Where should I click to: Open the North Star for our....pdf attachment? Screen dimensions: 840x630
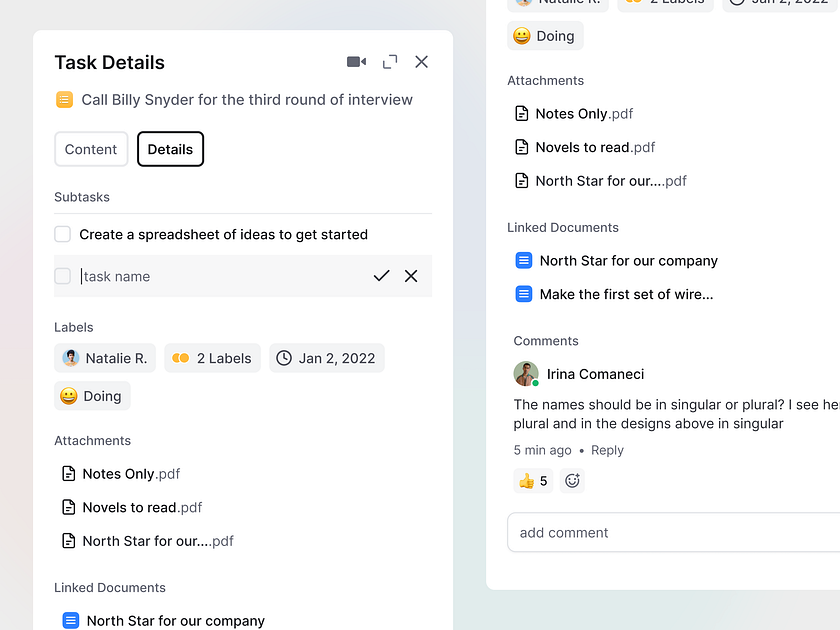point(155,540)
